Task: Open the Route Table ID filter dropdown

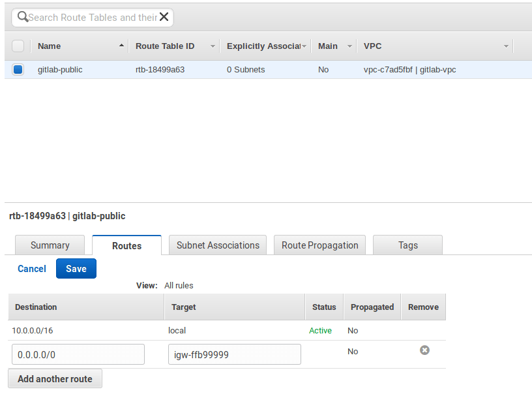Action: tap(212, 46)
